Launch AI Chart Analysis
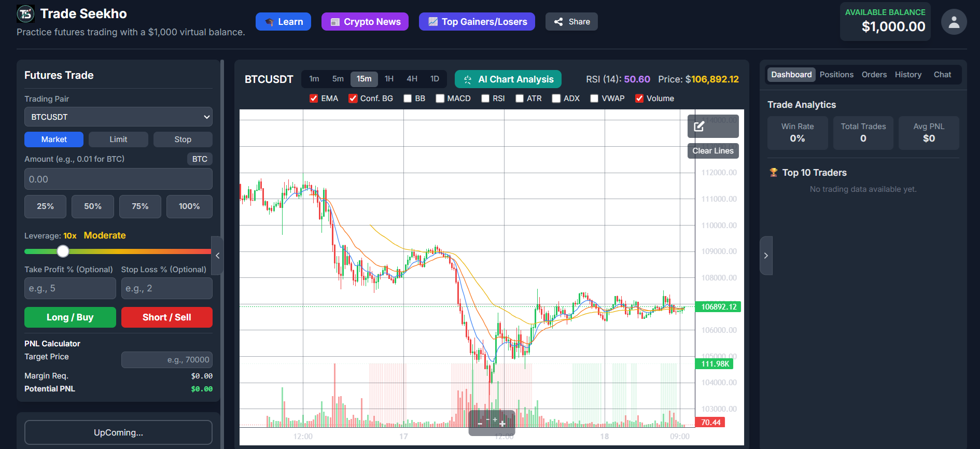The height and width of the screenshot is (449, 980). tap(508, 79)
